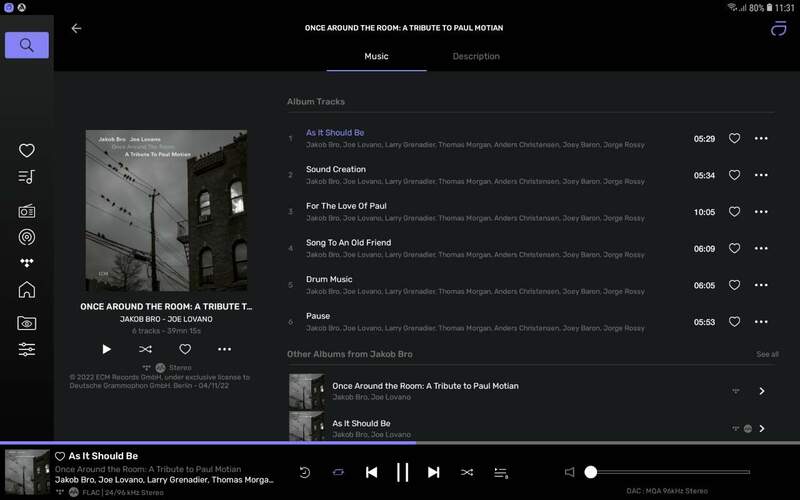
Task: Click the large album cover art
Action: click(166, 211)
